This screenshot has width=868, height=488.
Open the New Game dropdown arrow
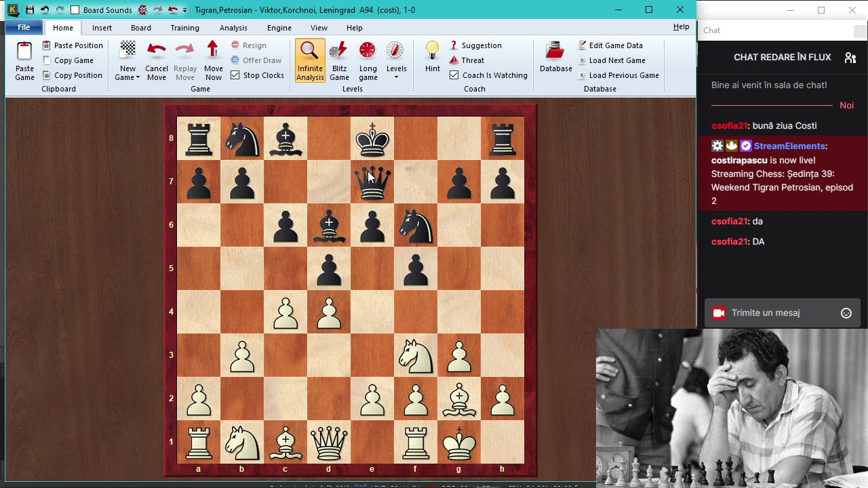138,77
